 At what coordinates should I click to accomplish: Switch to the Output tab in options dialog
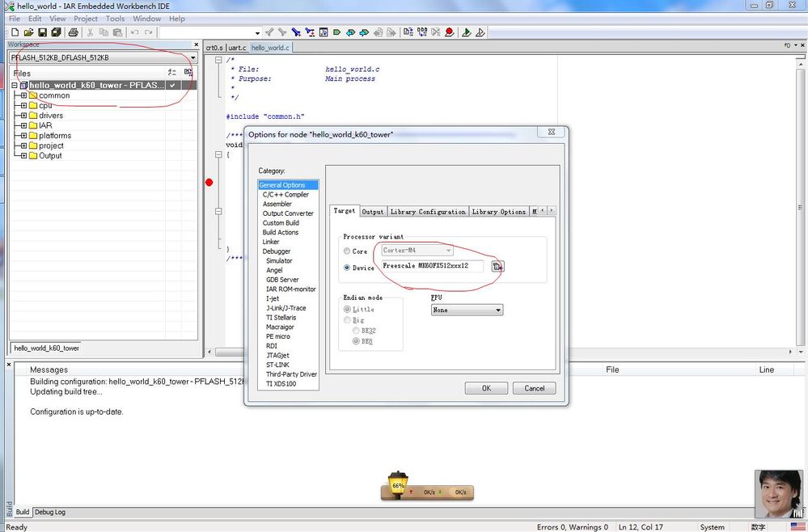373,212
